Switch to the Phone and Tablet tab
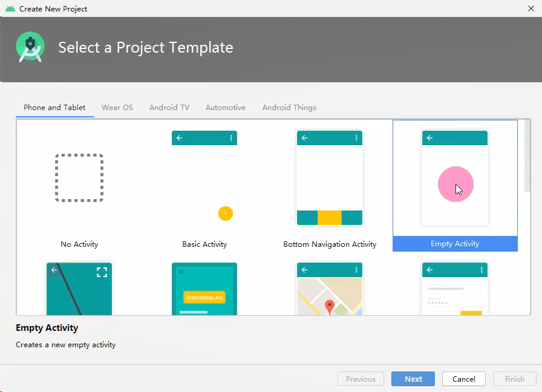Image resolution: width=542 pixels, height=392 pixels. 54,108
